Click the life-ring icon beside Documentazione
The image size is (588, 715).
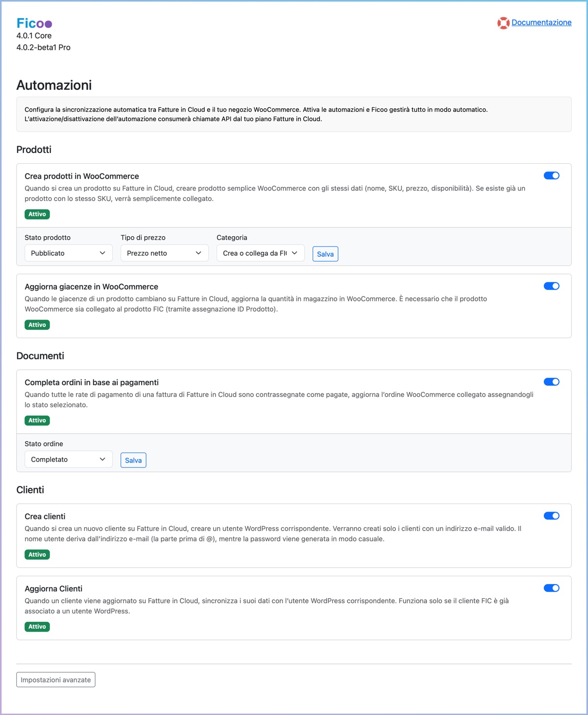coord(503,22)
